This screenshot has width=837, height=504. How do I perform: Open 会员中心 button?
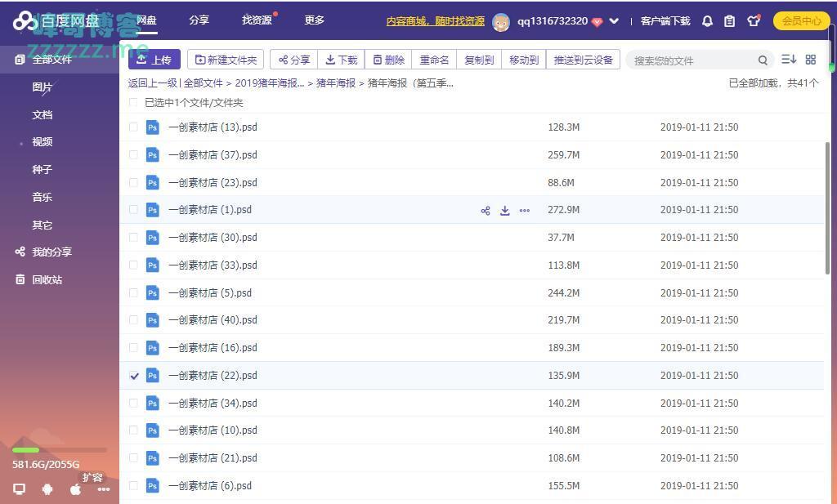coord(801,20)
